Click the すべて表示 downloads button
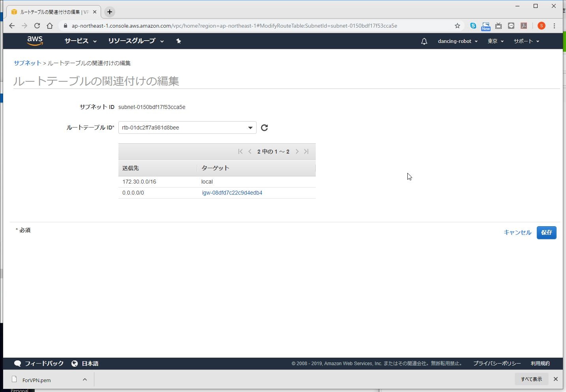Image resolution: width=566 pixels, height=392 pixels. tap(531, 379)
